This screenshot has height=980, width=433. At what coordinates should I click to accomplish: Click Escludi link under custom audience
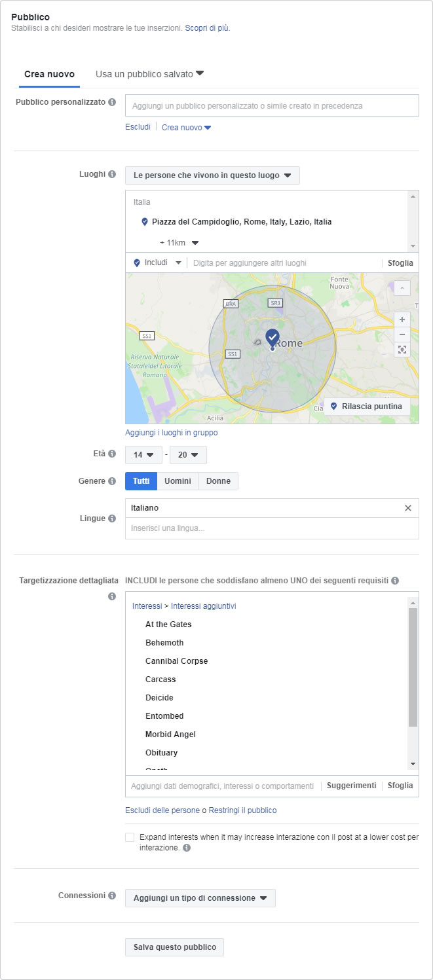[x=138, y=127]
